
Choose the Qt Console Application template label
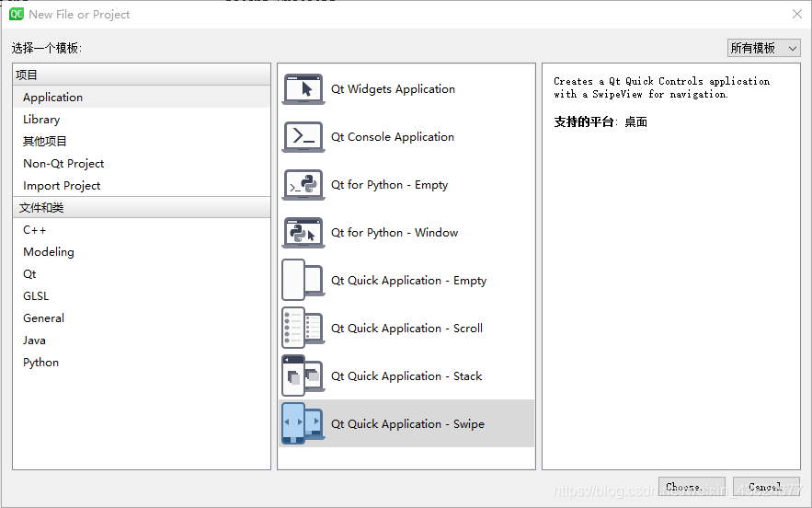coord(393,137)
